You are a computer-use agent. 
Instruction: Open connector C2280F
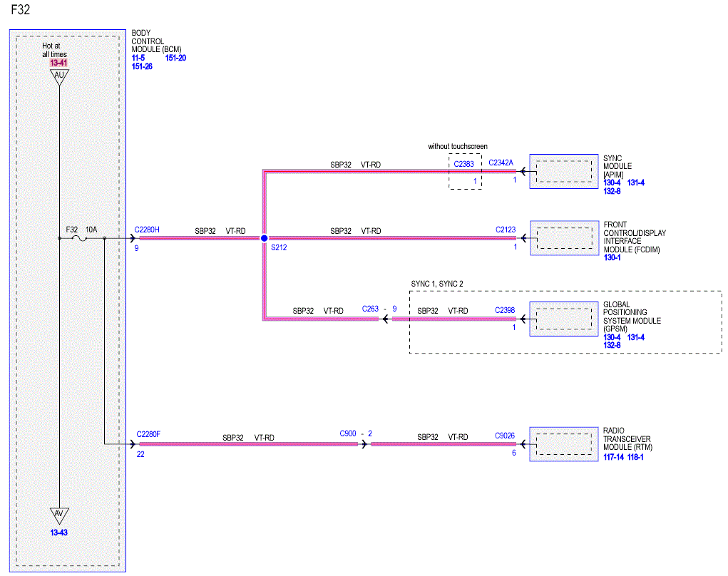[148, 434]
